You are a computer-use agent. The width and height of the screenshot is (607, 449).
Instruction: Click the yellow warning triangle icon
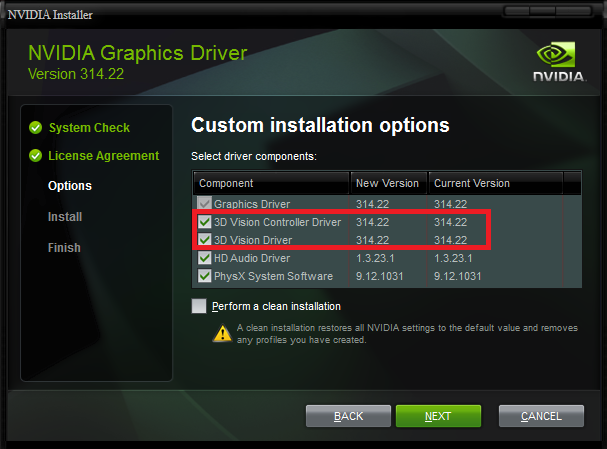223,333
